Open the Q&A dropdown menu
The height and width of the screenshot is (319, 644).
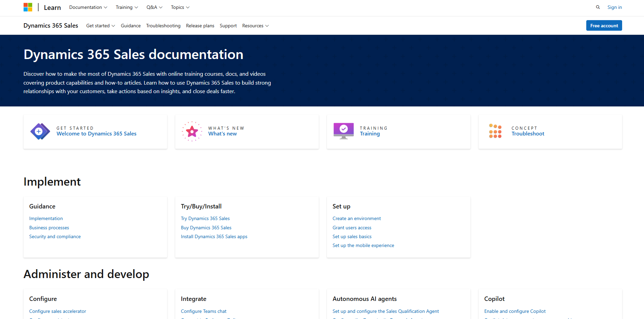click(154, 7)
